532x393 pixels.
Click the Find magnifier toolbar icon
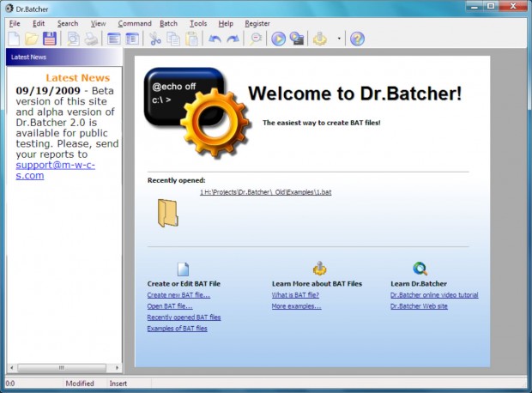256,39
